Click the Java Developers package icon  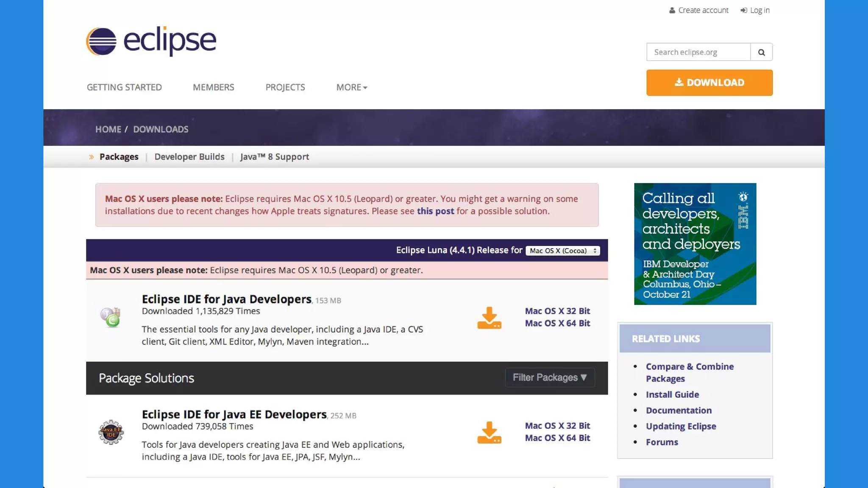tap(111, 317)
